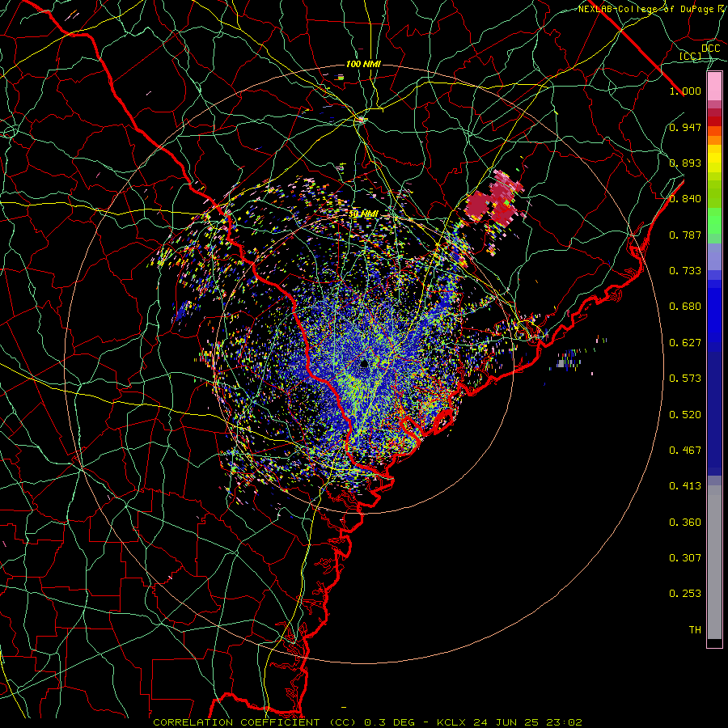Click the DCC product label
The width and height of the screenshot is (728, 728).
click(x=711, y=49)
